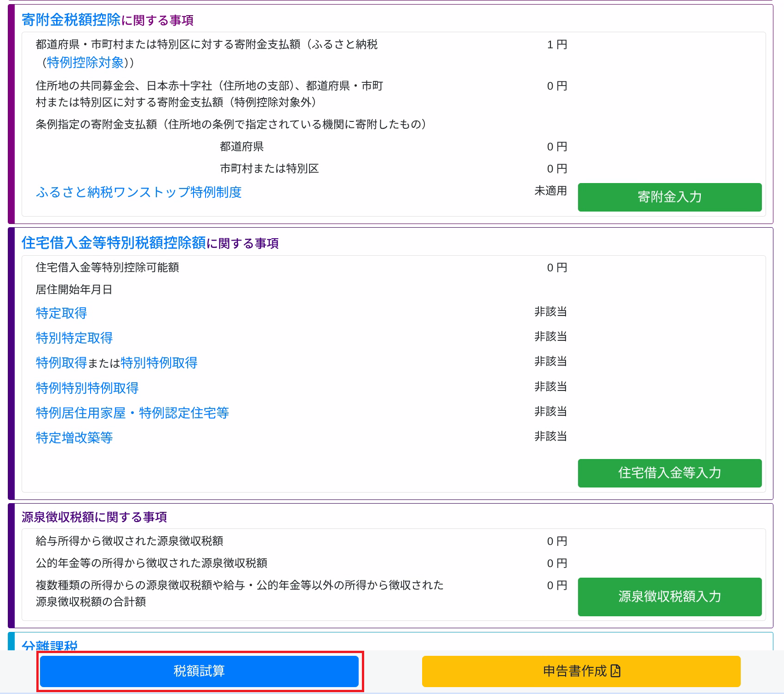Screen dimensions: 784x694
Task: Open the 源泉徴収税額入力 form
Action: [x=669, y=596]
